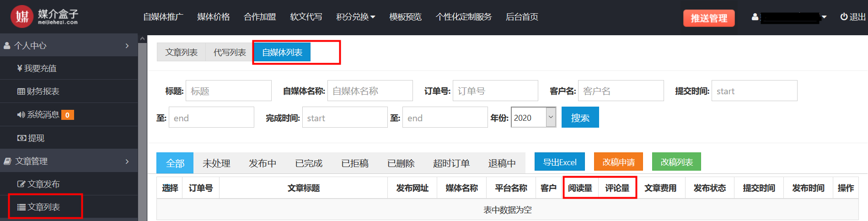Image resolution: width=868 pixels, height=221 pixels.
Task: Open 合作加盟 in top navigation
Action: (x=260, y=17)
